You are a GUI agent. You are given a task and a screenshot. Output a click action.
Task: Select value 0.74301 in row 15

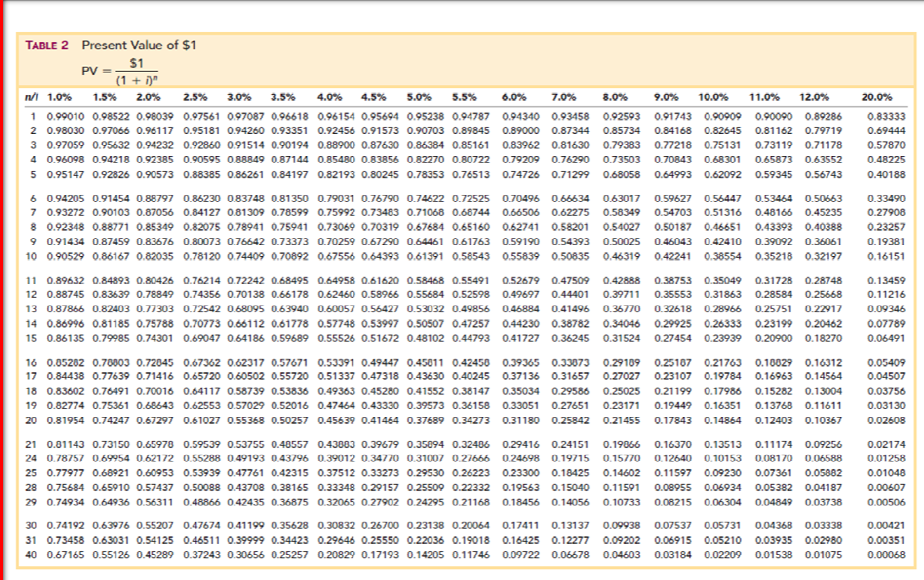(155, 338)
